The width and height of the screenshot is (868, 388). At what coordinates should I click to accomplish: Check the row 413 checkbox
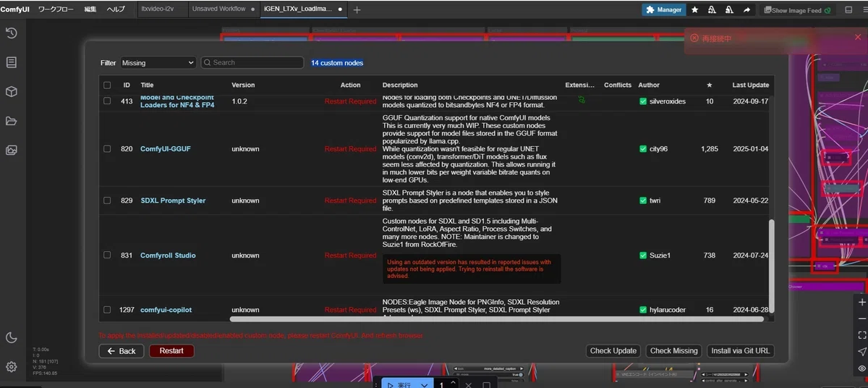click(x=107, y=101)
